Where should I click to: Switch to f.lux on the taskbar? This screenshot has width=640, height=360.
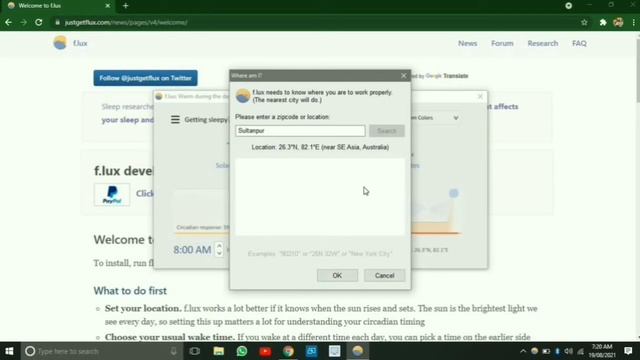click(x=358, y=351)
